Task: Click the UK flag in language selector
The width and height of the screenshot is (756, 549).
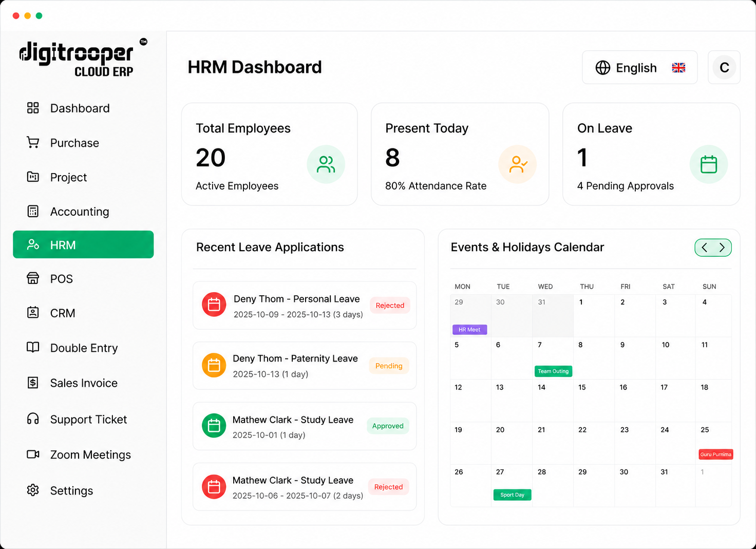Action: 679,68
